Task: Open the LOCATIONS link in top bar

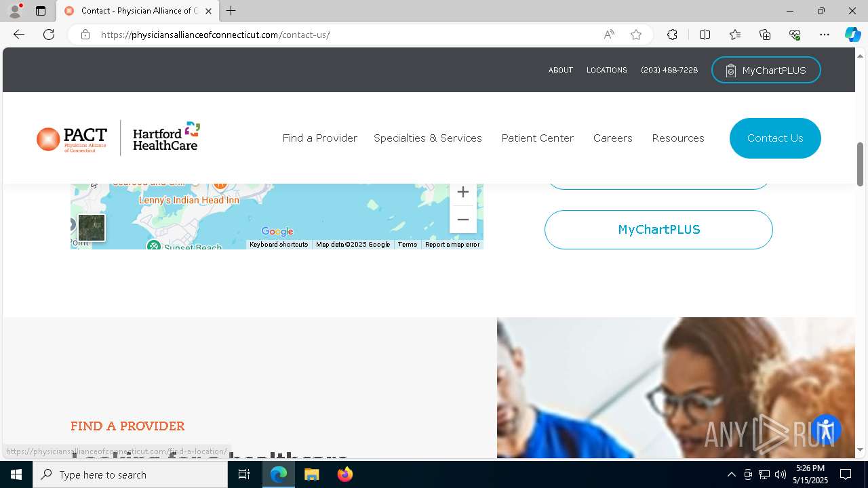Action: tap(607, 70)
